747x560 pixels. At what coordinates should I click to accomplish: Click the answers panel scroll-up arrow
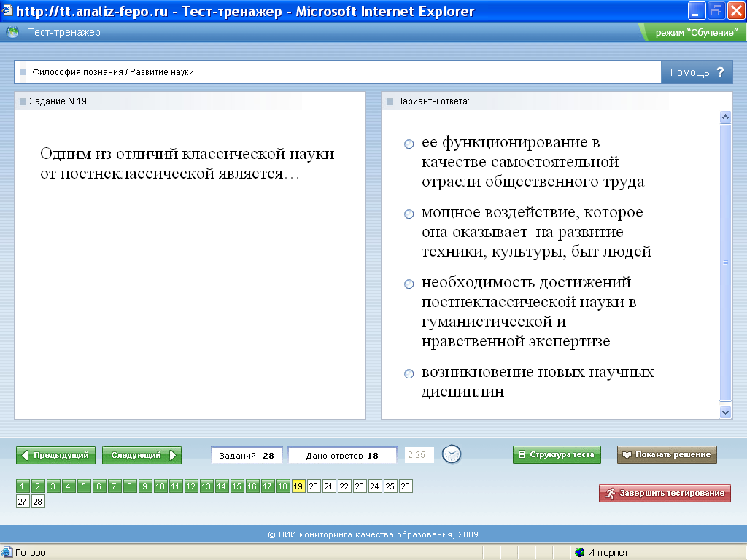point(725,117)
